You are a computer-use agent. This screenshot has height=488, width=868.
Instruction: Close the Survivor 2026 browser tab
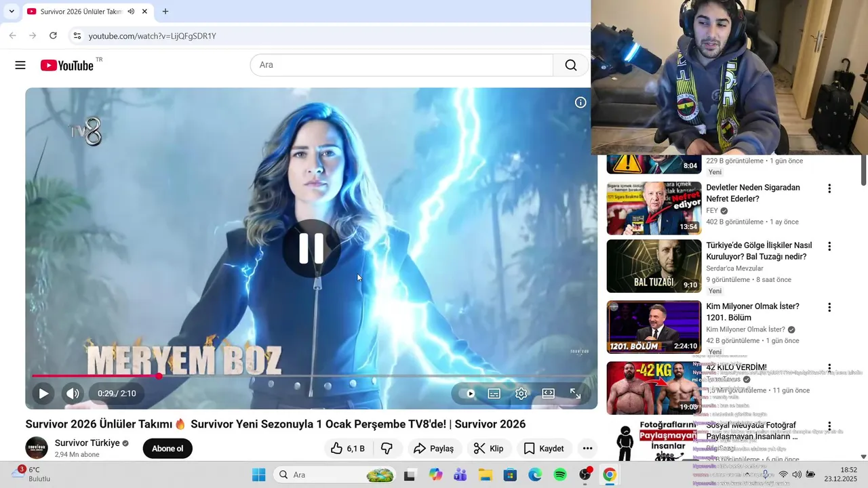[x=144, y=12]
